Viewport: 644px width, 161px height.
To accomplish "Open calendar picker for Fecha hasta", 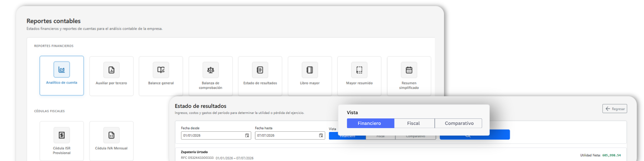I will 321,136.
